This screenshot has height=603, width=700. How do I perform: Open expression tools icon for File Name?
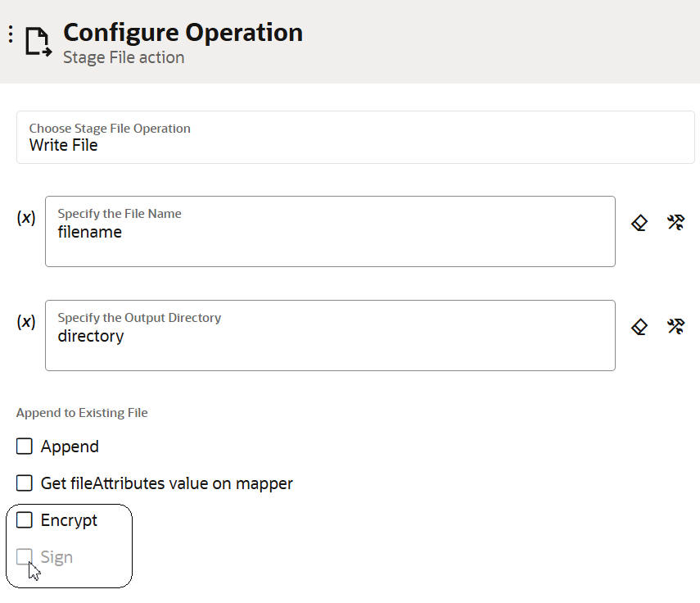(675, 222)
